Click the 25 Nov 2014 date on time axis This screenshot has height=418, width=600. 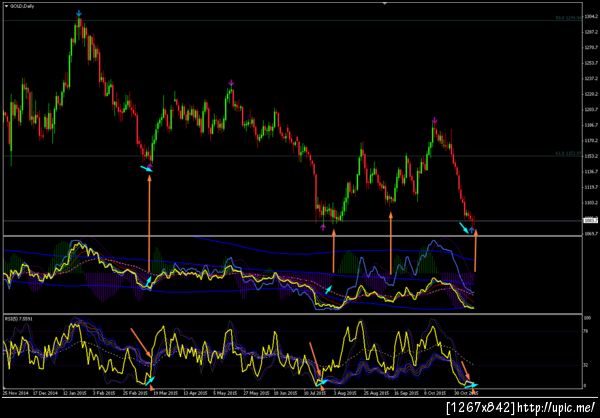(x=14, y=393)
